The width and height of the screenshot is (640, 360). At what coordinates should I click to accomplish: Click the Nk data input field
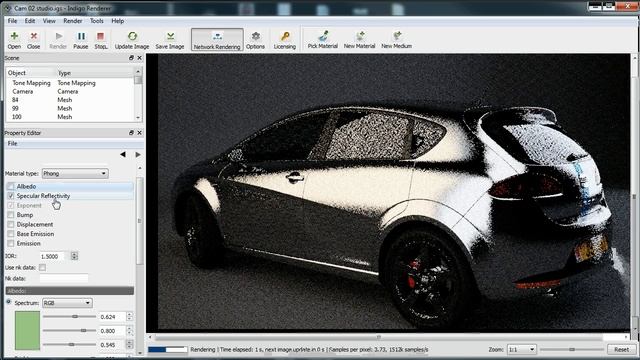click(x=64, y=278)
